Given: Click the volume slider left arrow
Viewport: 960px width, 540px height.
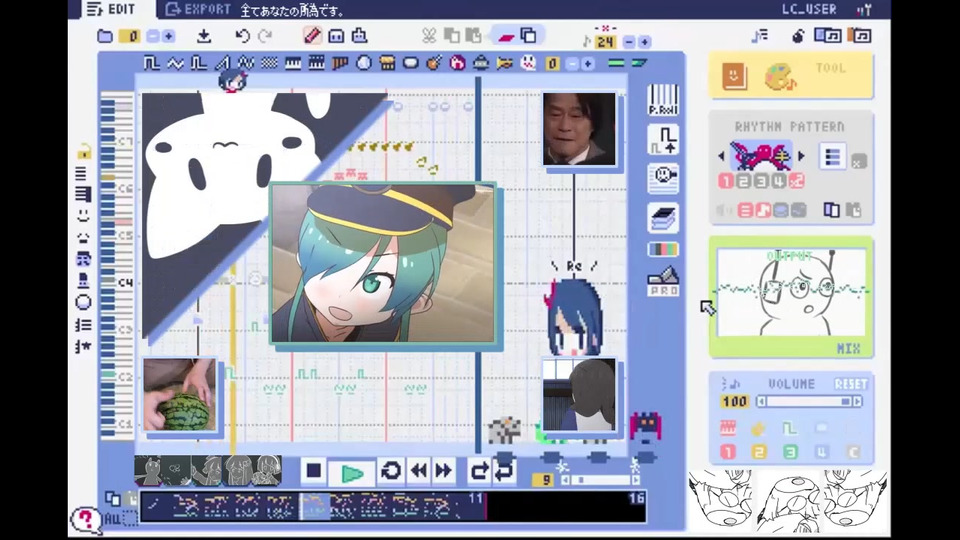Looking at the screenshot, I should coord(761,402).
